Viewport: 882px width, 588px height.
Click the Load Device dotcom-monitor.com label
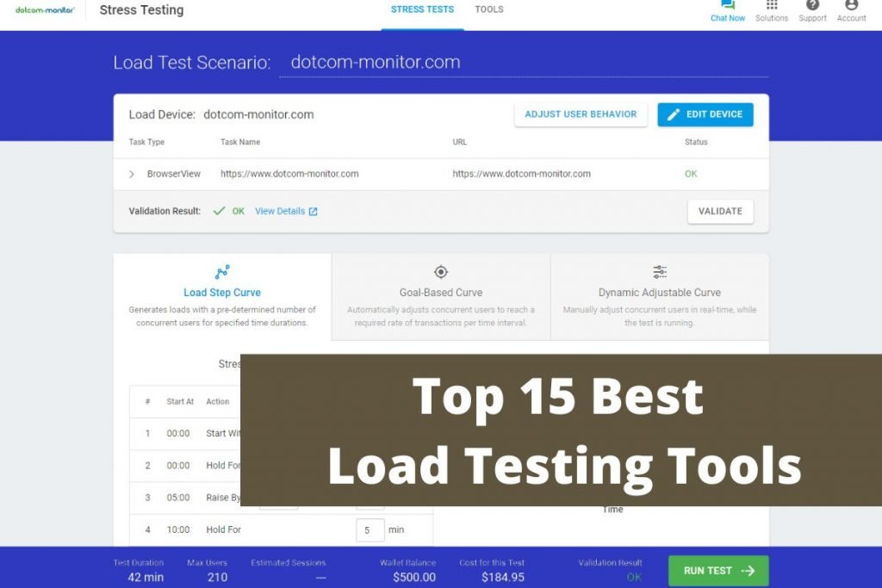coord(221,115)
